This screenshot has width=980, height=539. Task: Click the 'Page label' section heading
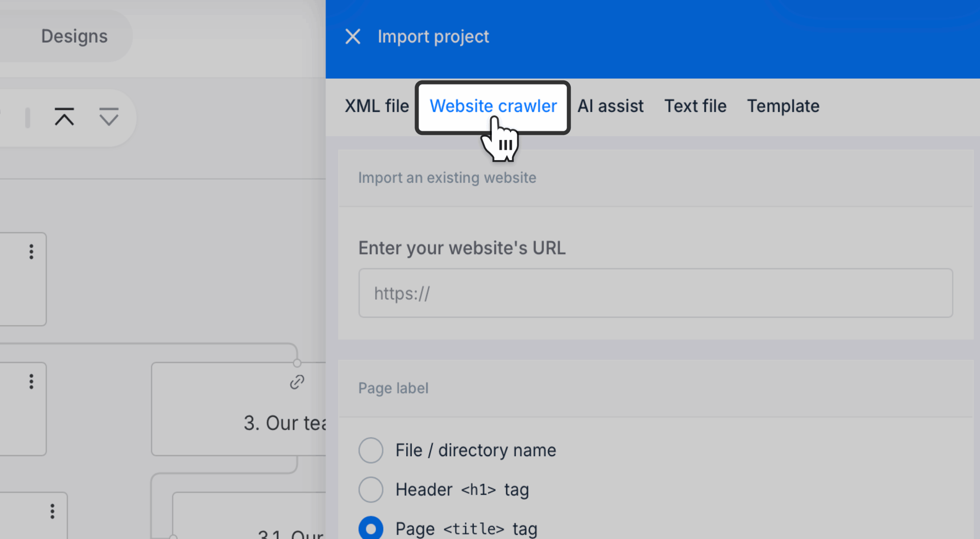(393, 388)
